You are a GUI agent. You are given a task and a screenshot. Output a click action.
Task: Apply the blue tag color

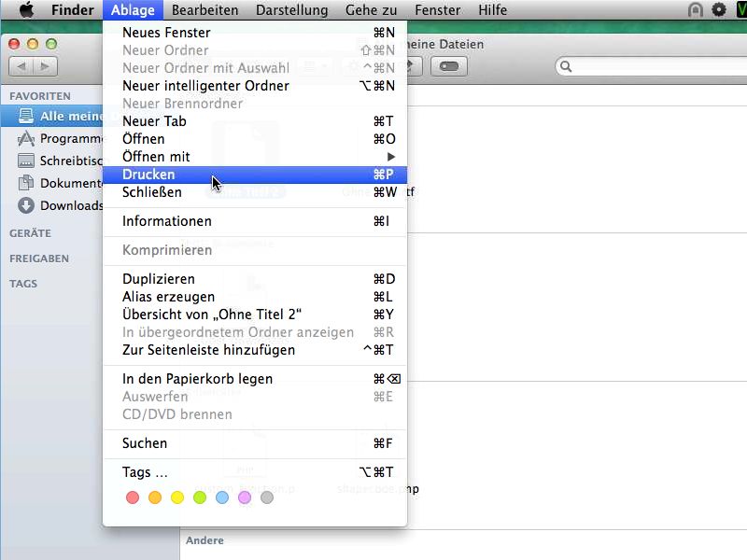tap(222, 498)
